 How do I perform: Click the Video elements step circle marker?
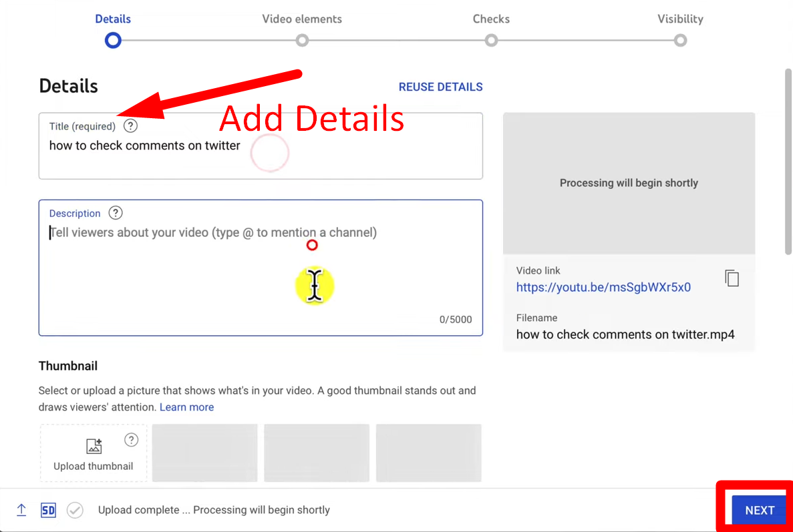302,41
